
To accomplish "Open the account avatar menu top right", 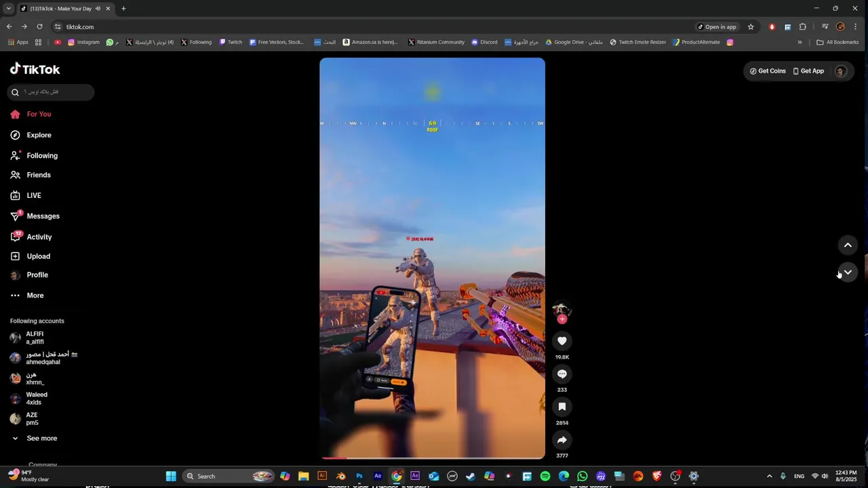I will (x=841, y=71).
